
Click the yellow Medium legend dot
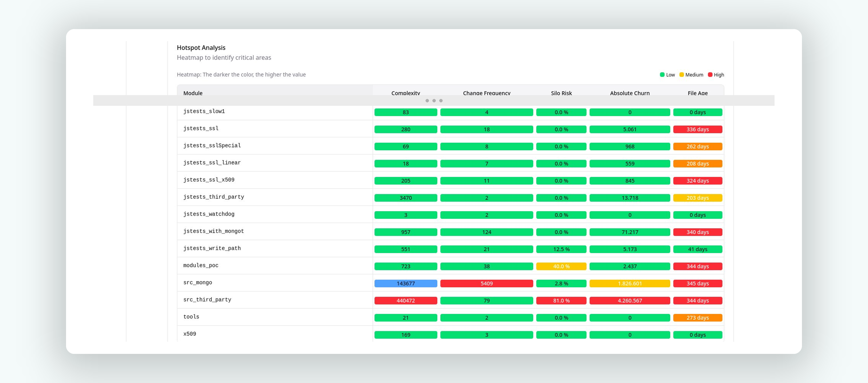(681, 74)
